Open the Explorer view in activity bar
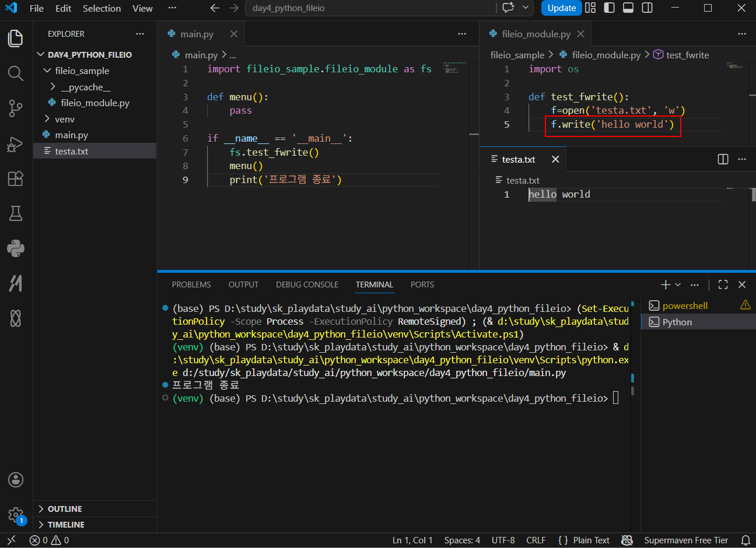The height and width of the screenshot is (548, 756). [16, 38]
